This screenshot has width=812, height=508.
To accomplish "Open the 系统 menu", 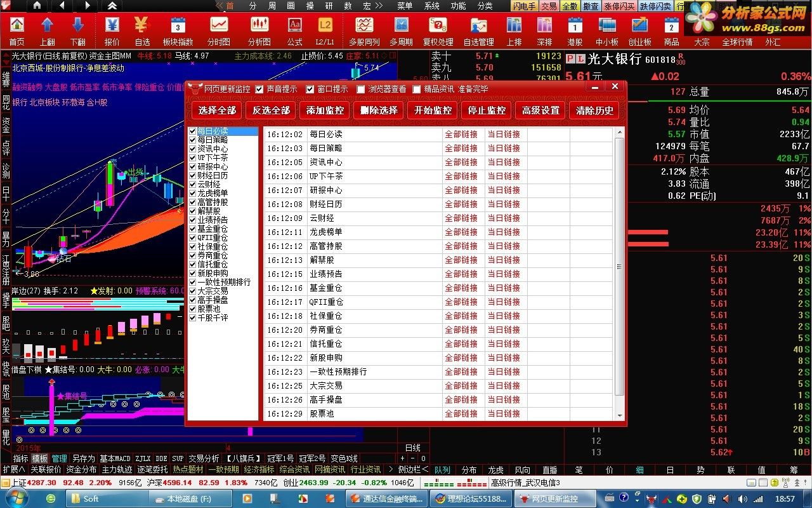I will (431, 6).
